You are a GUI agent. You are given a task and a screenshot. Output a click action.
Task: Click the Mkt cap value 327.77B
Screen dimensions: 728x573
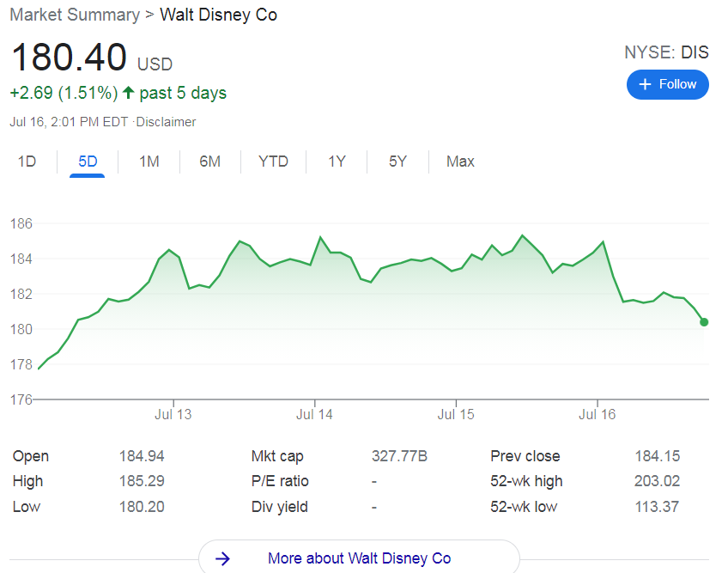[x=399, y=456]
